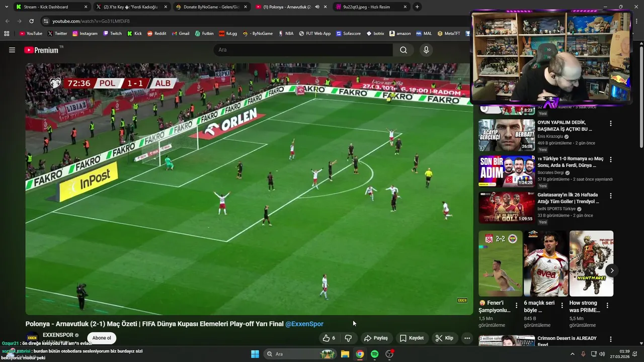Open the Instagram bookmark
The width and height of the screenshot is (644, 362).
[85, 34]
